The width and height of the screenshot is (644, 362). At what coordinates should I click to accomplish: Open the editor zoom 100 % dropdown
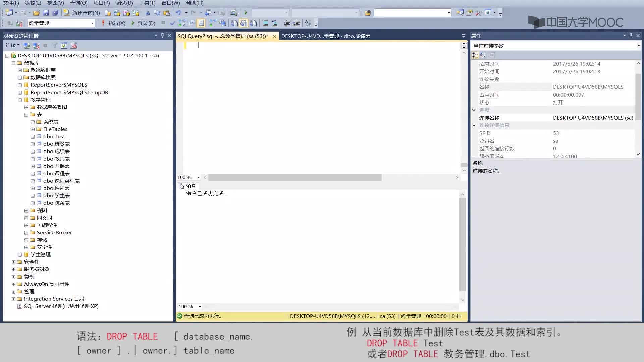pos(198,177)
